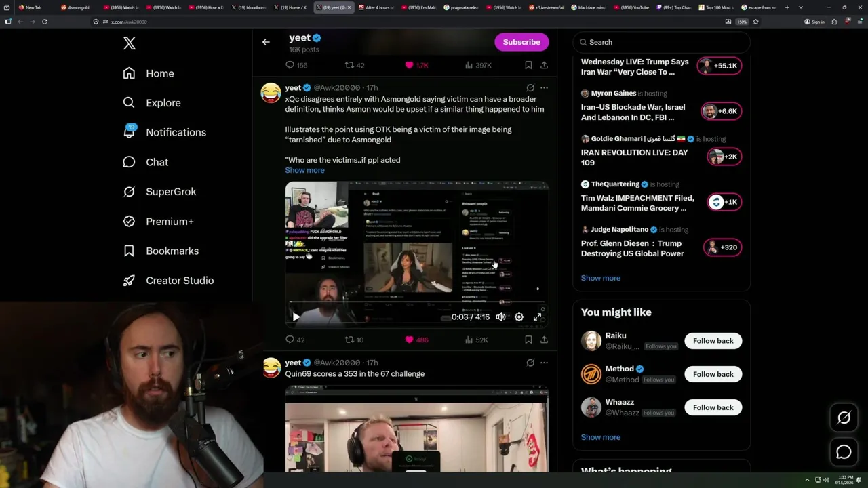This screenshot has height=488, width=868.
Task: Open the floating chat messages button
Action: (x=844, y=452)
